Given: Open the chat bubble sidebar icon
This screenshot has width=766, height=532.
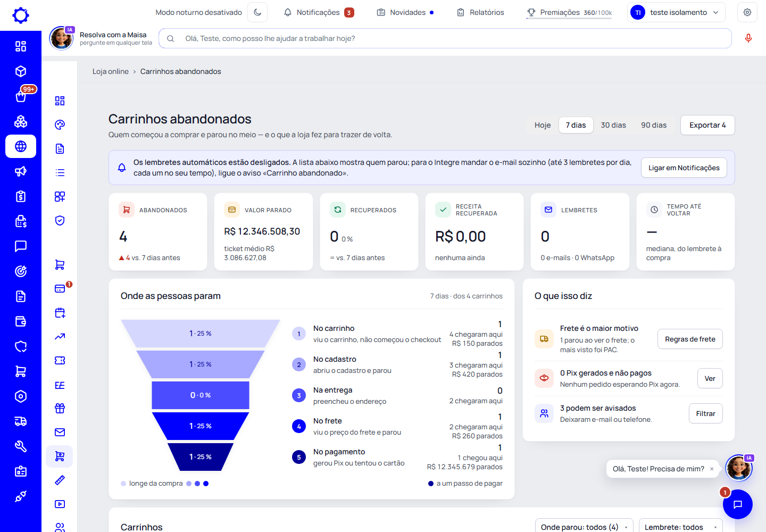Looking at the screenshot, I should click(x=21, y=246).
